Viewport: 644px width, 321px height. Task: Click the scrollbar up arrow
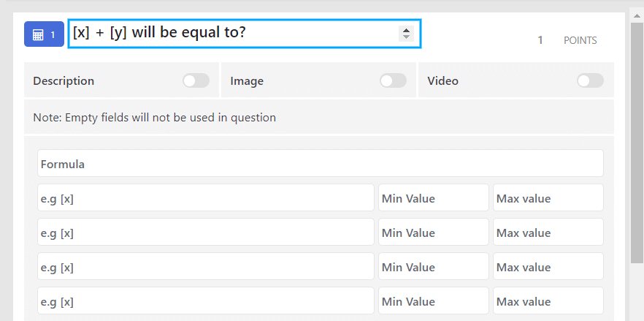637,15
